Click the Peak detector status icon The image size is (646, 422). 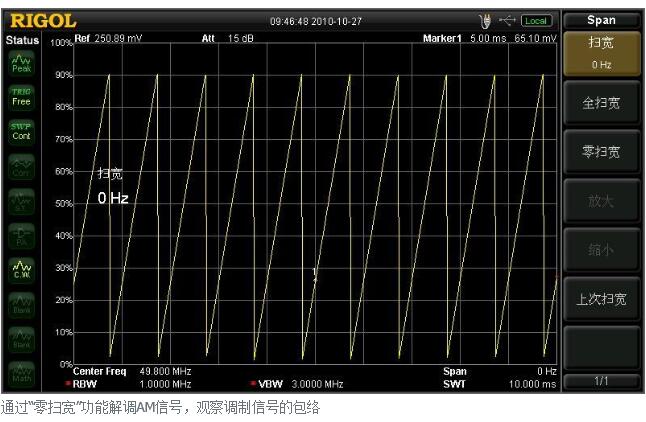pyautogui.click(x=21, y=63)
